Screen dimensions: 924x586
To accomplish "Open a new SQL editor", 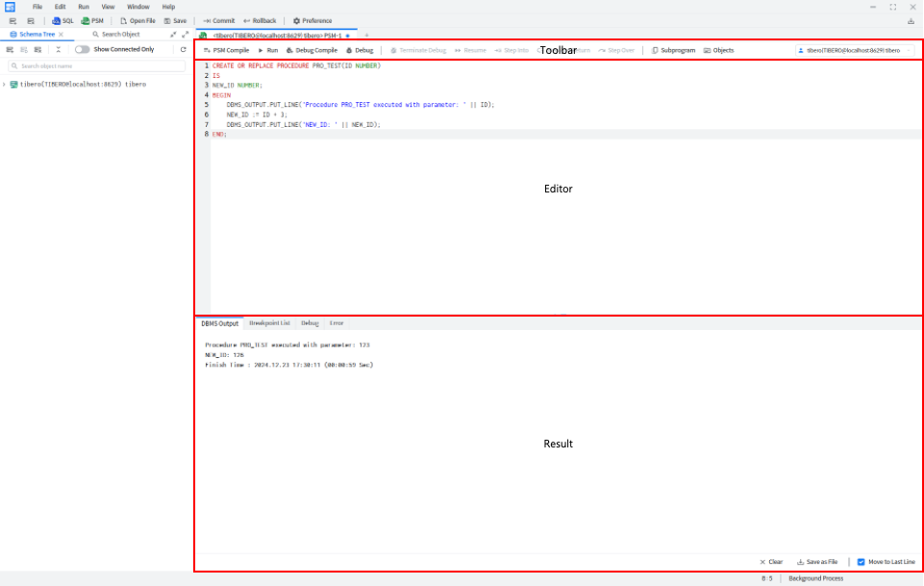I will 62,20.
